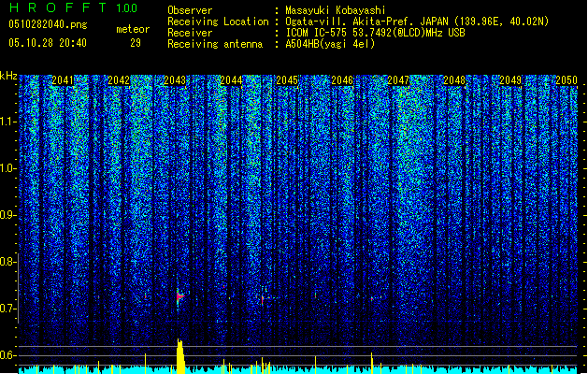The image size is (588, 374).
Task: Click the 0.7 kHz axis tick label
Action: point(7,309)
